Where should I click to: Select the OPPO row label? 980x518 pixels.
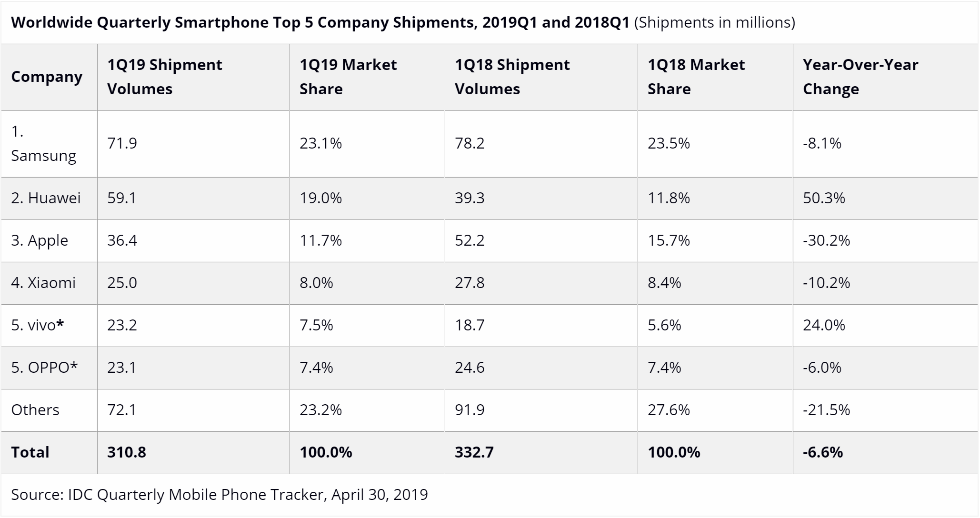pos(44,368)
